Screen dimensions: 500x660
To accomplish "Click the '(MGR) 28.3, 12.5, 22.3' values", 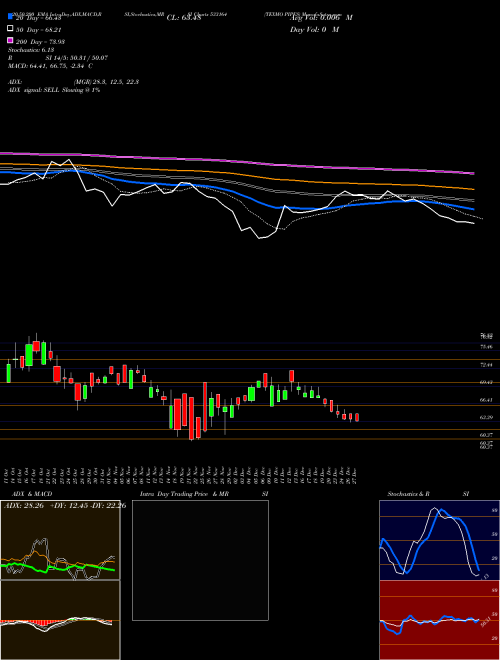I will [x=106, y=82].
